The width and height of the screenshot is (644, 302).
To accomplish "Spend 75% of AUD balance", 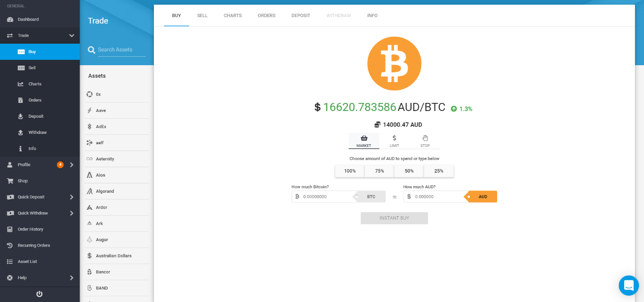I will coord(379,171).
